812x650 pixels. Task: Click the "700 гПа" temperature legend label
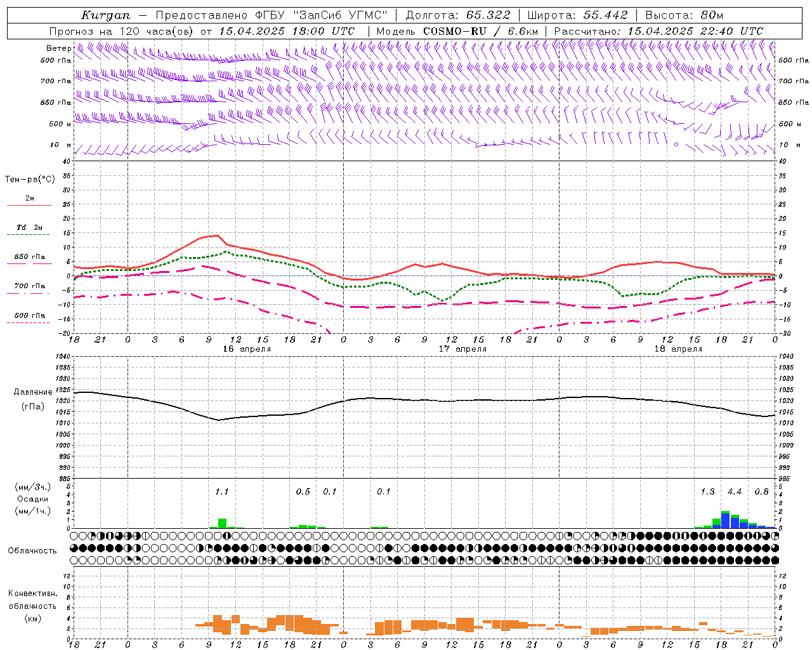pyautogui.click(x=30, y=286)
